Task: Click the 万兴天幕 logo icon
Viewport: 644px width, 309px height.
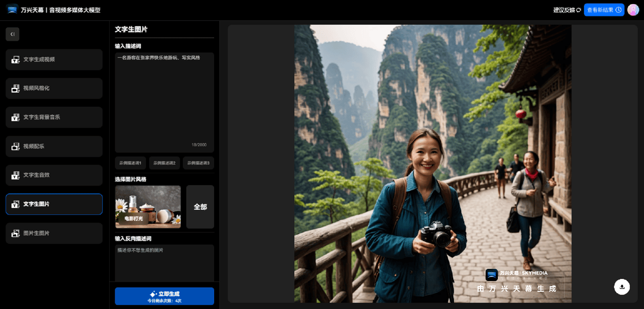Action: point(12,10)
